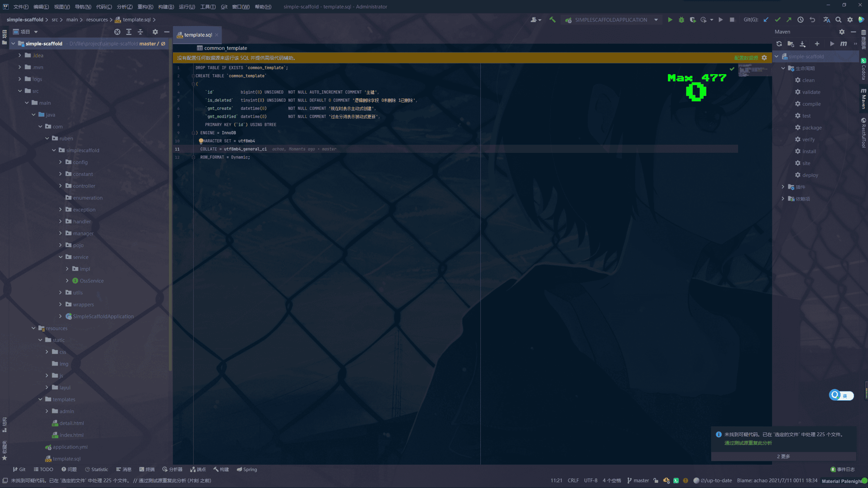Select the template.sql editor tab
Image resolution: width=868 pixels, height=488 pixels.
[x=198, y=35]
